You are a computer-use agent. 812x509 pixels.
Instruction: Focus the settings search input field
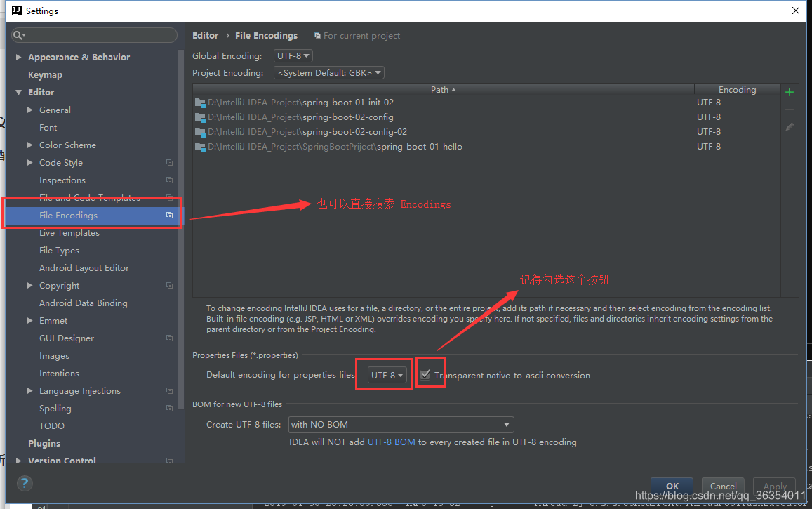coord(94,34)
